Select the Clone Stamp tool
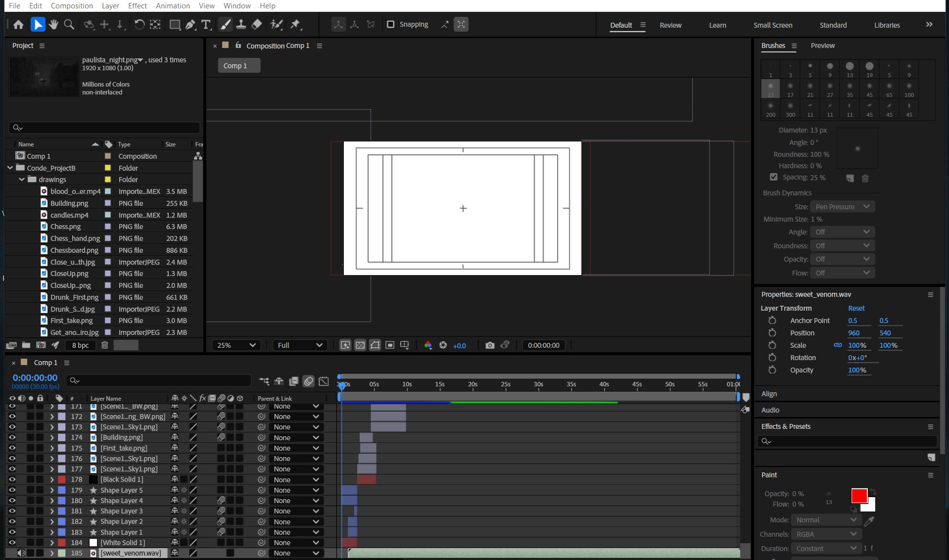This screenshot has height=560, width=949. coord(241,24)
